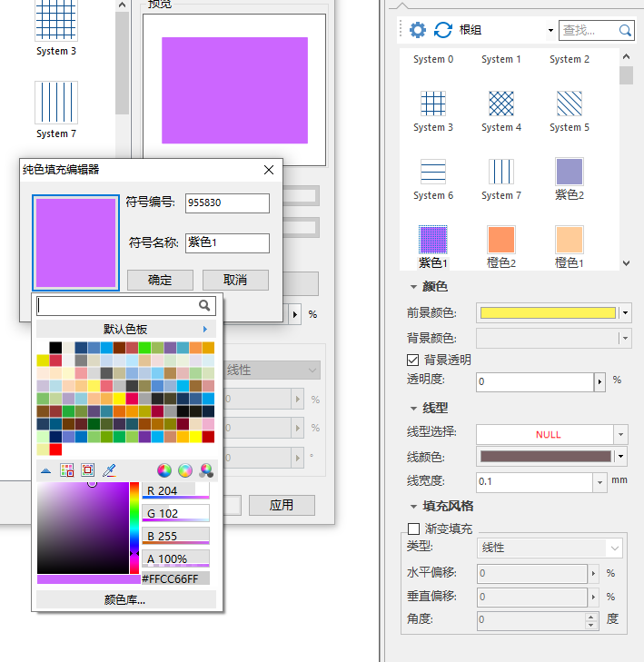
Task: Open the 根组 group dropdown
Action: coord(550,30)
